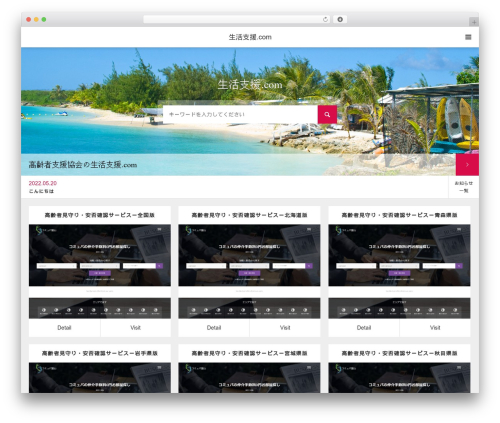Click the 青森県版 card title
This screenshot has height=423, width=500.
[x=399, y=215]
